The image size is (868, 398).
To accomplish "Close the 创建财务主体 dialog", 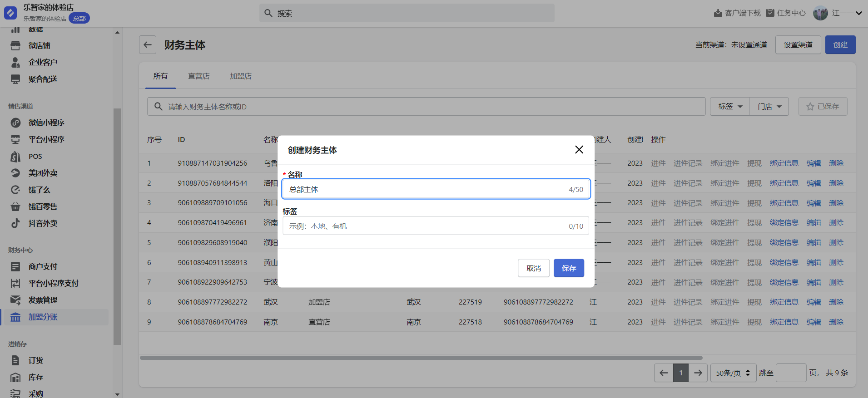I will coord(579,150).
